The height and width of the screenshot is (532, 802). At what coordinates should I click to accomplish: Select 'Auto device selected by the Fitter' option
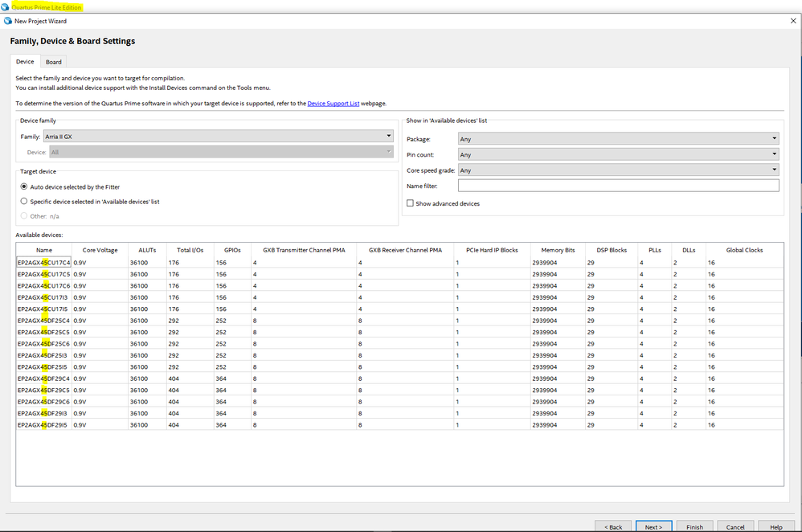[x=24, y=186]
